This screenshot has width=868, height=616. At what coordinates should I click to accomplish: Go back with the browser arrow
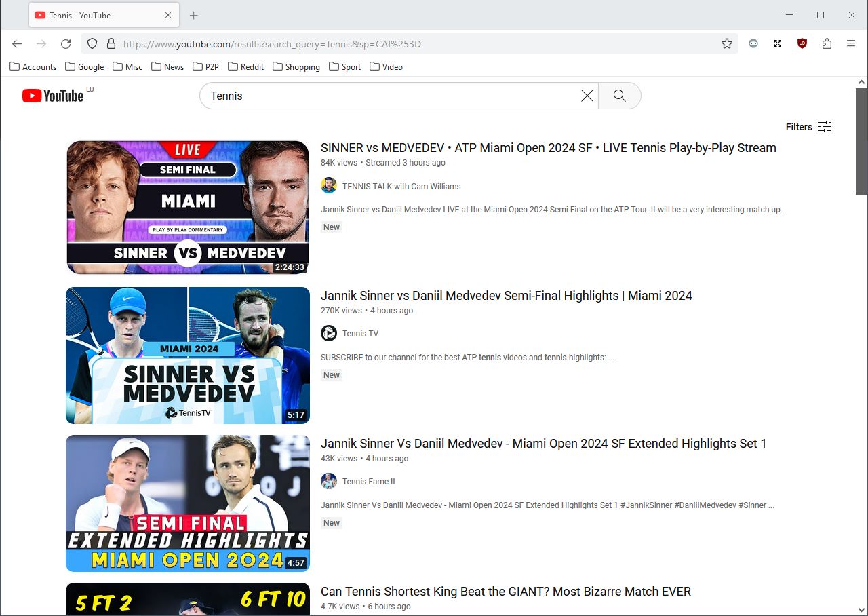(17, 44)
